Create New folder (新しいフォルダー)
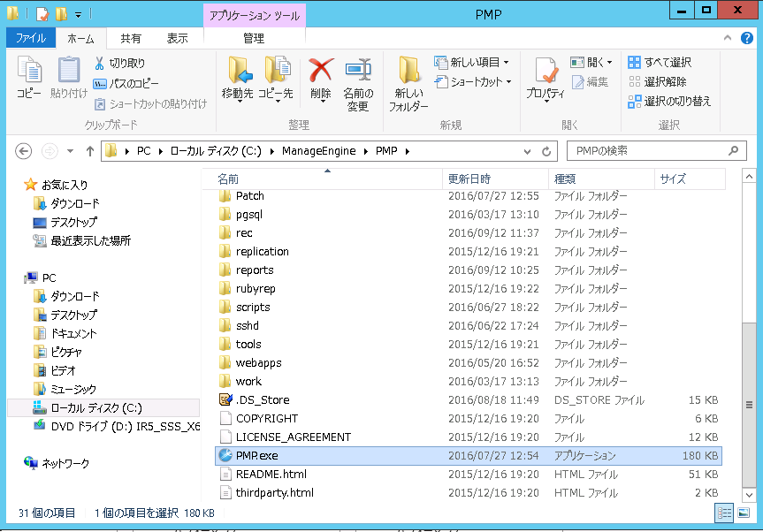 pyautogui.click(x=408, y=84)
